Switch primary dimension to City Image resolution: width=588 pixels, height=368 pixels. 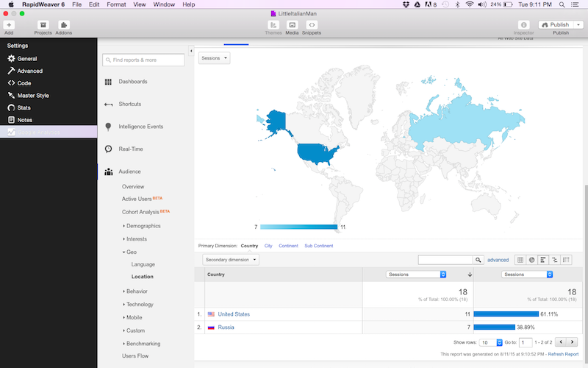click(268, 246)
